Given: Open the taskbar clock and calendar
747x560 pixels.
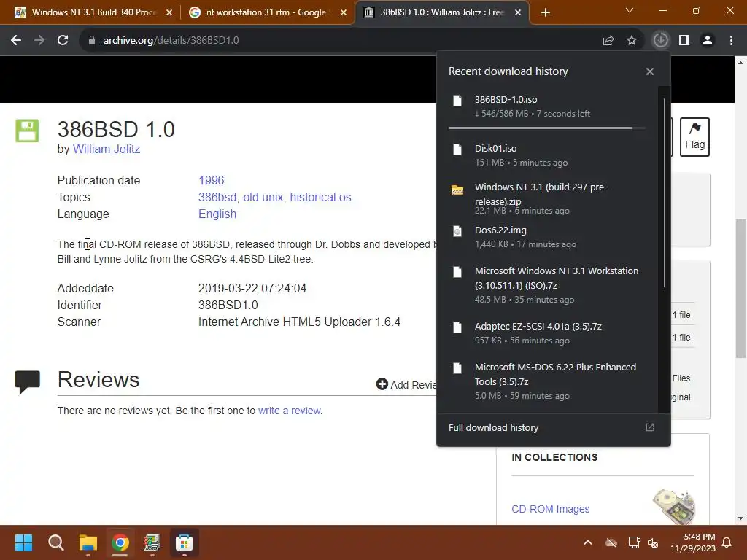Looking at the screenshot, I should pyautogui.click(x=693, y=542).
